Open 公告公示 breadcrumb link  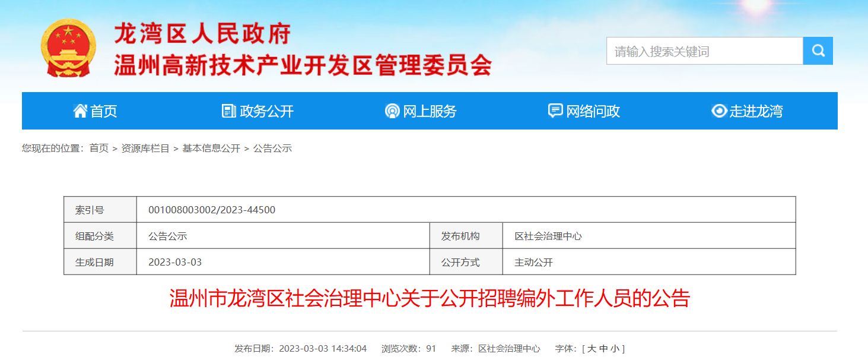[x=272, y=149]
